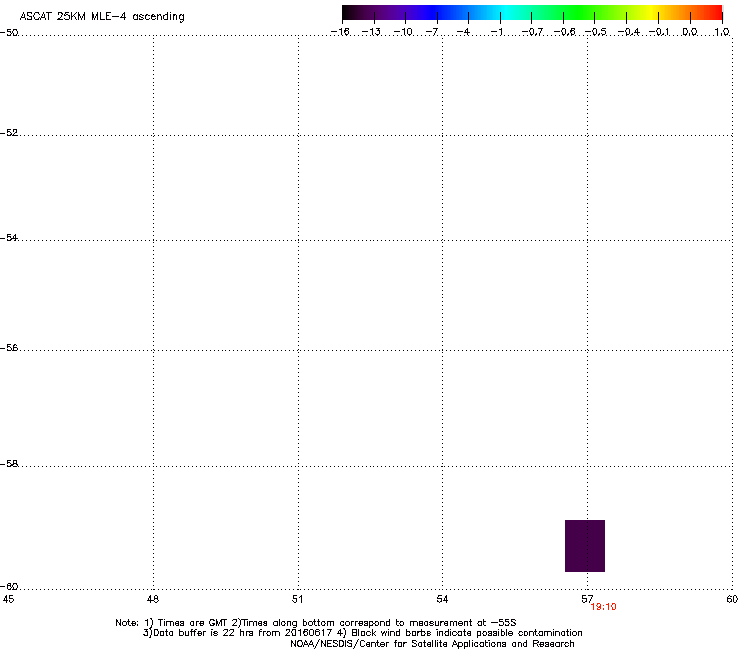Click the -0.7 colorbar label
The height and width of the screenshot is (650, 740).
pos(532,32)
